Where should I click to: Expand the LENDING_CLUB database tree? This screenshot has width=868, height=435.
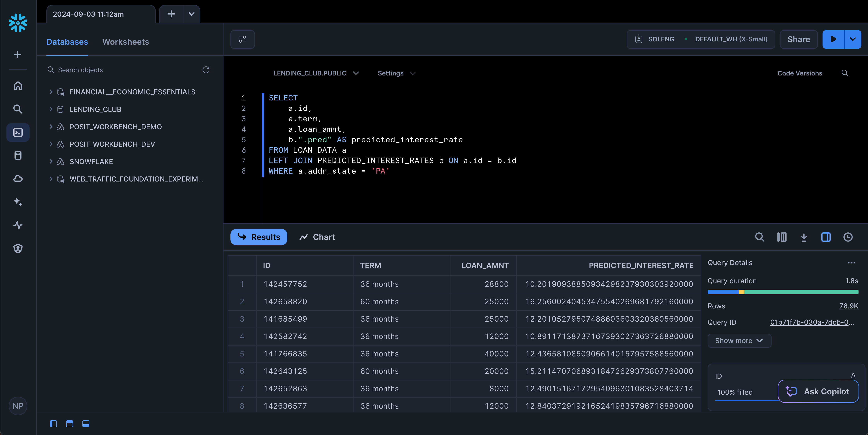coord(51,109)
